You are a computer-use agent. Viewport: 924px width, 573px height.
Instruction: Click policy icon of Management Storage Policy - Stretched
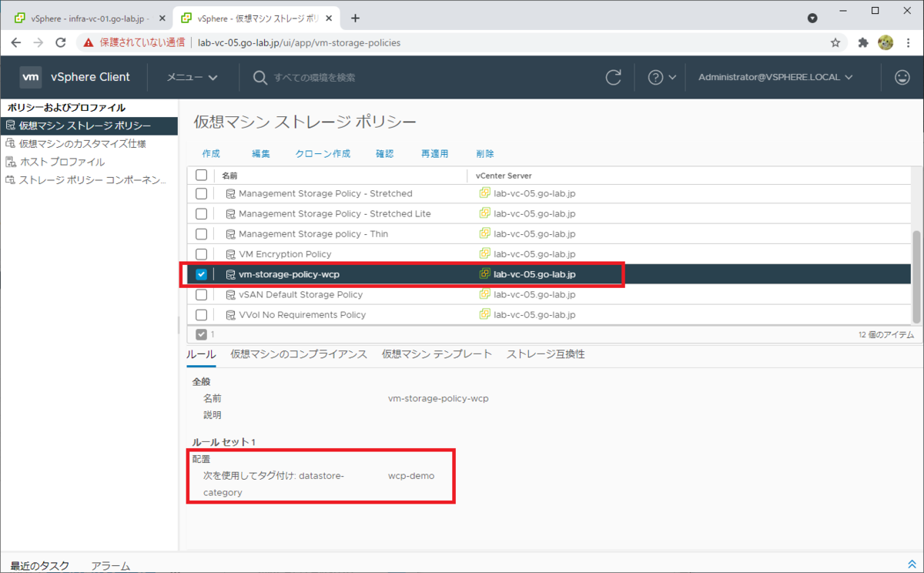coord(230,193)
